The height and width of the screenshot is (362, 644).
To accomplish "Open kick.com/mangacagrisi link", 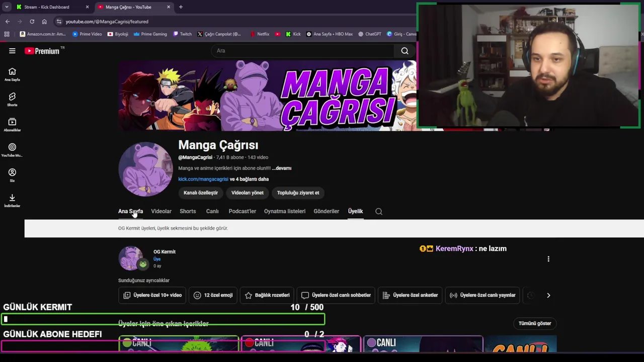I will pyautogui.click(x=203, y=179).
